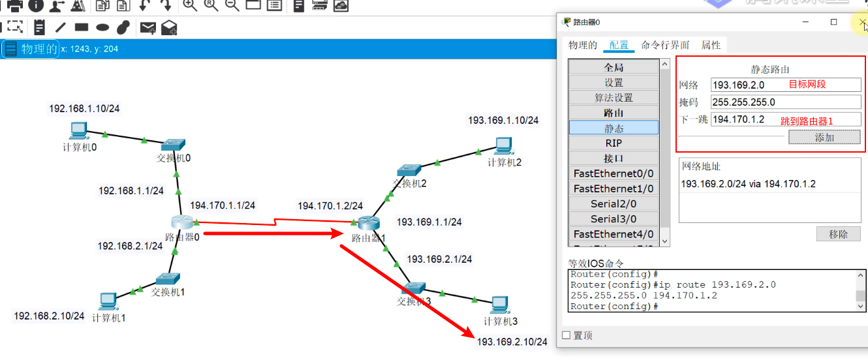Select the dashed resize-shape tool

(x=15, y=27)
